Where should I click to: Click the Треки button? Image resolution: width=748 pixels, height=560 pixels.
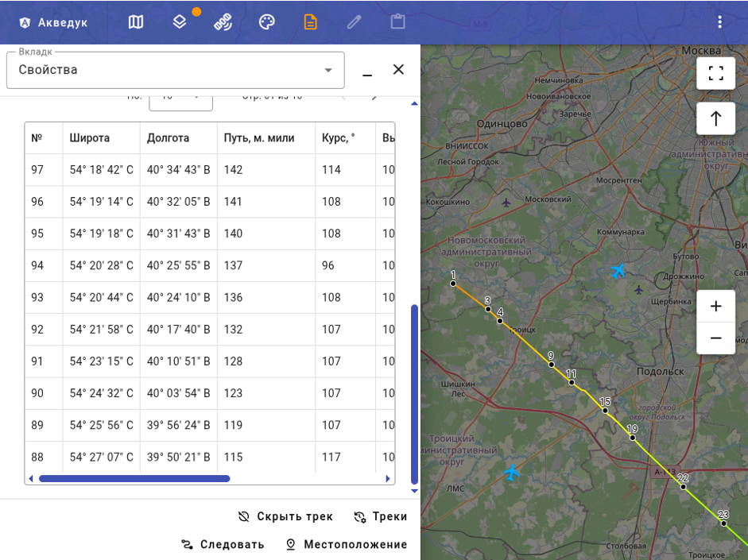(380, 516)
